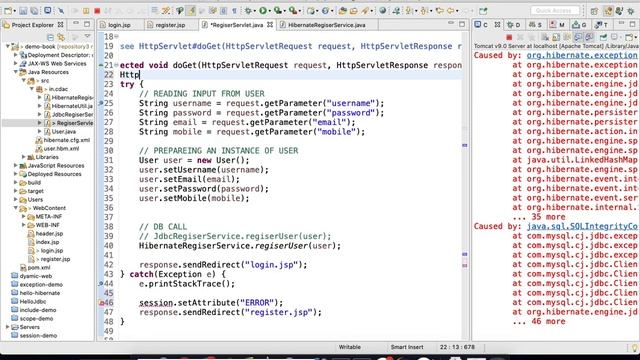640x360 pixels.
Task: Click Quick Access search field
Action: [x=554, y=11]
